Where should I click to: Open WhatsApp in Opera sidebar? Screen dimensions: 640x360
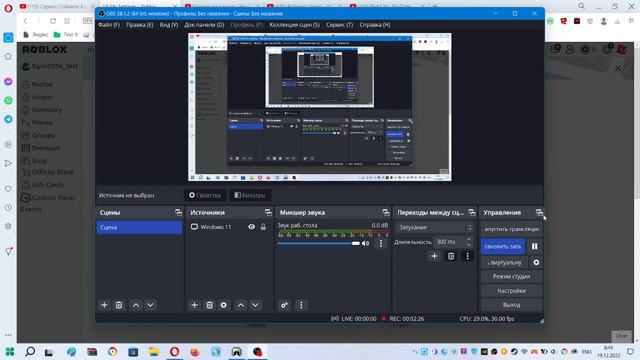pyautogui.click(x=8, y=100)
